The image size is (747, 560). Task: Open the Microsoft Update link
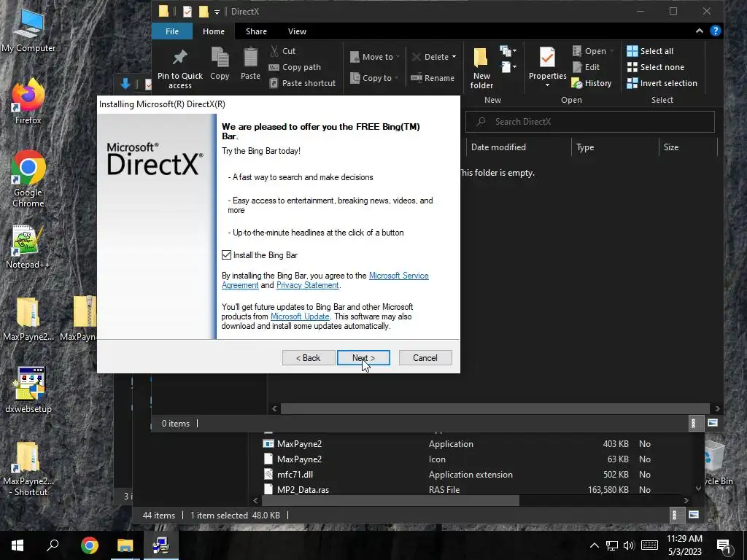click(300, 316)
